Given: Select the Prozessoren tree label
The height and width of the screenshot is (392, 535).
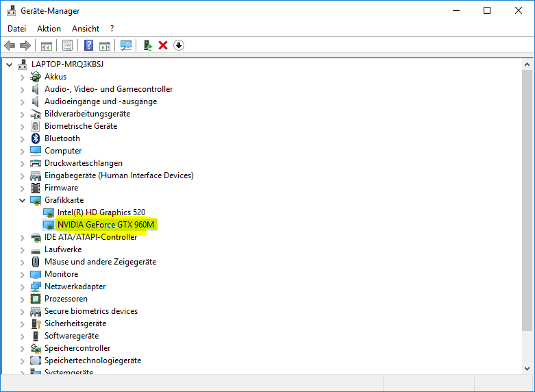Looking at the screenshot, I should click(66, 299).
